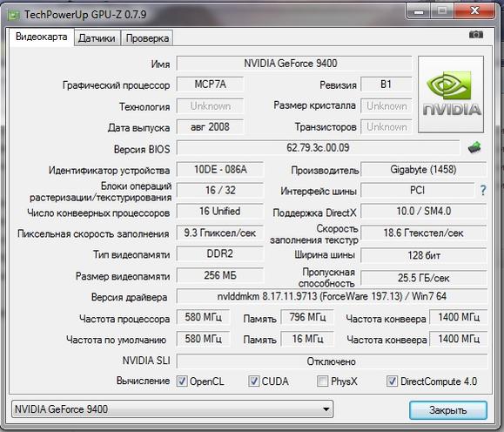
Task: Click the camera screenshot icon
Action: [x=476, y=35]
